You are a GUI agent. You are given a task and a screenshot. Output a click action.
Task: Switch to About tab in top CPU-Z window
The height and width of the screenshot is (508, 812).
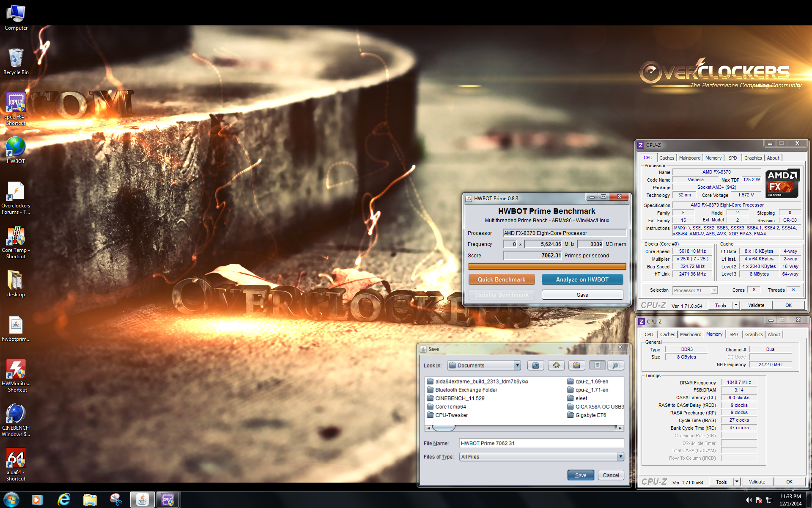(x=773, y=158)
